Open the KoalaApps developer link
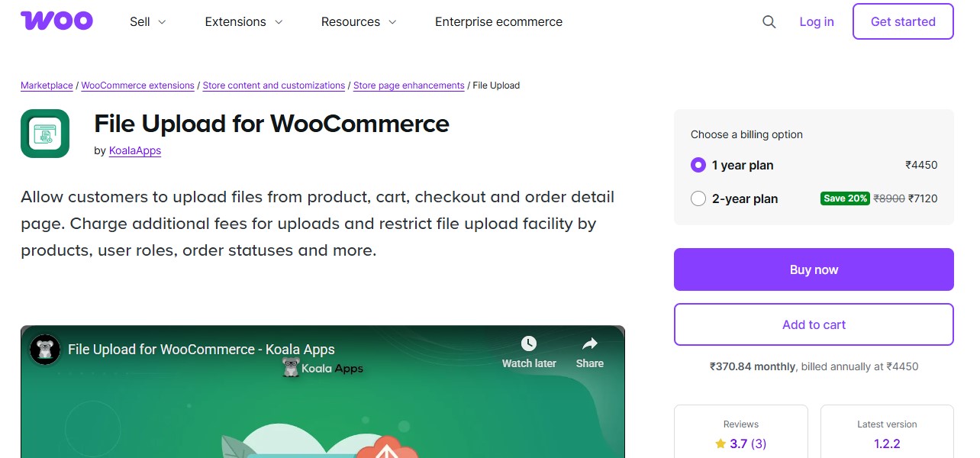The image size is (980, 458). click(134, 150)
